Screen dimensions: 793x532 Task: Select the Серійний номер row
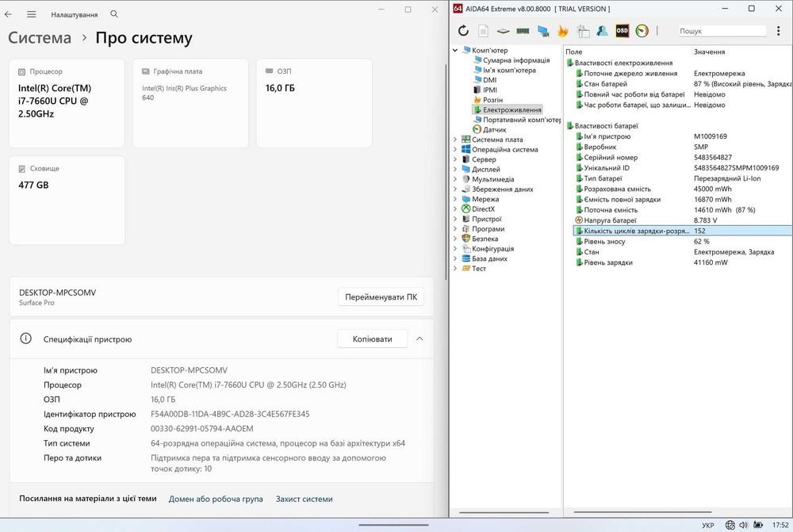coord(683,157)
